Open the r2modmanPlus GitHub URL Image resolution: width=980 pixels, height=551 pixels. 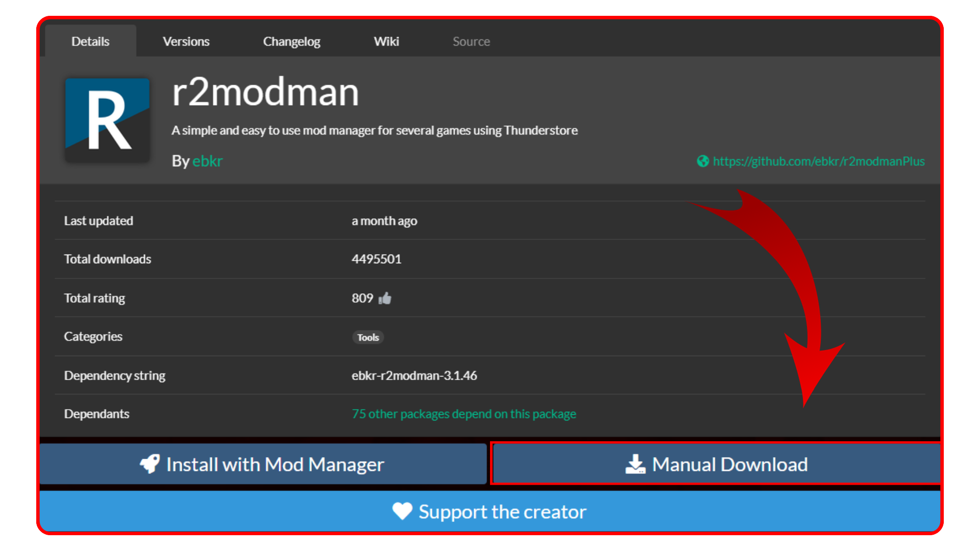(x=818, y=161)
